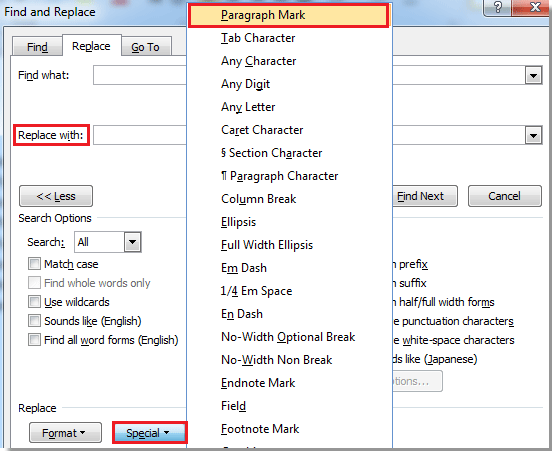Select Column Break menu item
This screenshot has width=552, height=451.
coord(289,199)
